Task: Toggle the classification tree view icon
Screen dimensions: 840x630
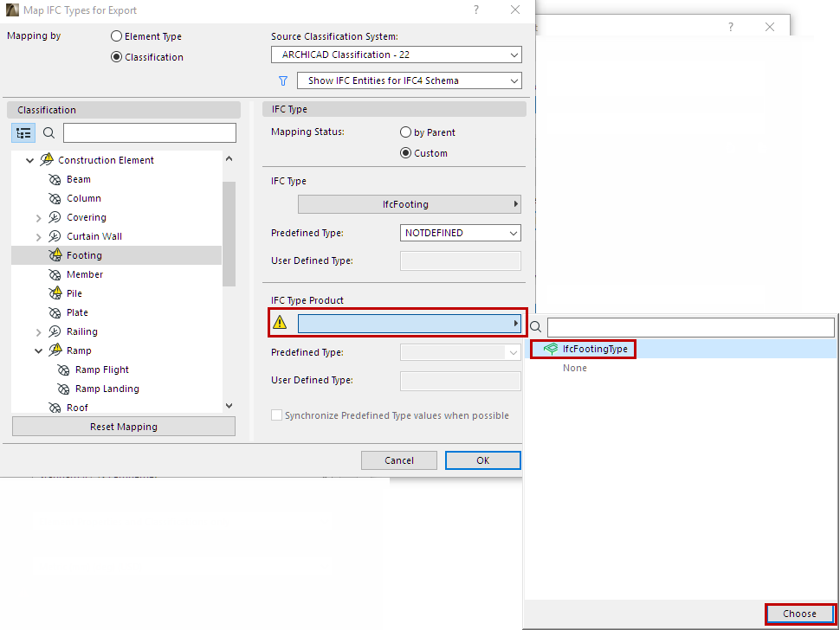Action: click(23, 133)
